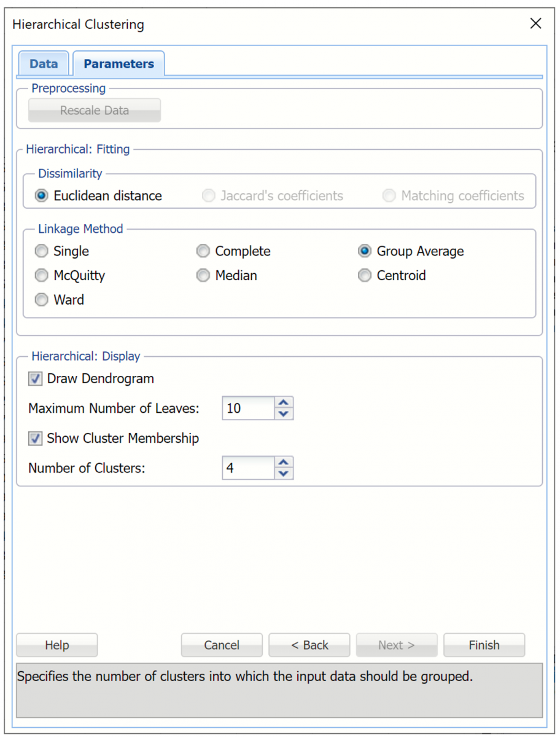Image resolution: width=560 pixels, height=737 pixels.
Task: Close the Hierarchical Clustering dialog
Action: 535,24
